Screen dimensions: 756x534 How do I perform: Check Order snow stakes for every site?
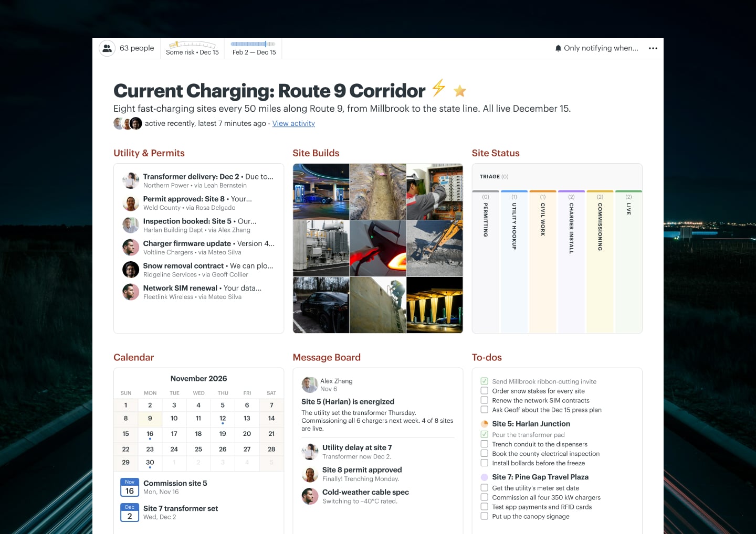coord(485,391)
